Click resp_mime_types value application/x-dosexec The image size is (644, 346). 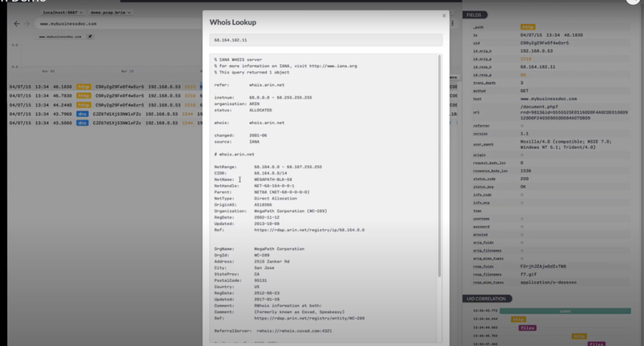click(x=549, y=282)
